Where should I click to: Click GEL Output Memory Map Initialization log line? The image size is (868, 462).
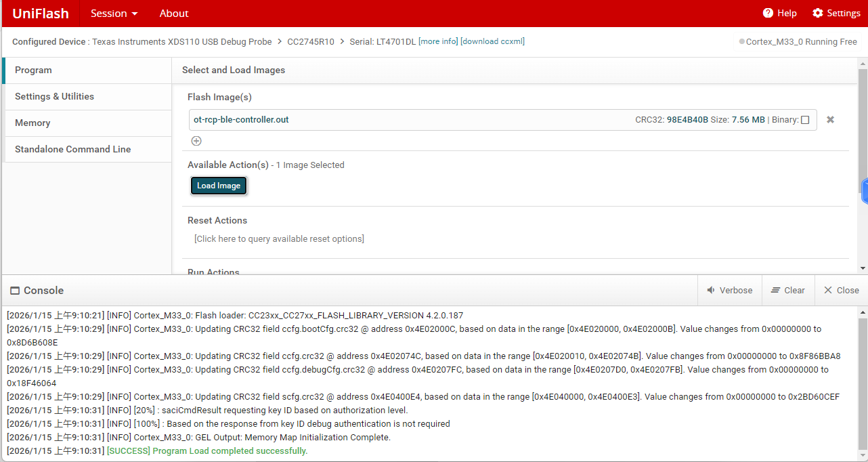click(x=198, y=437)
